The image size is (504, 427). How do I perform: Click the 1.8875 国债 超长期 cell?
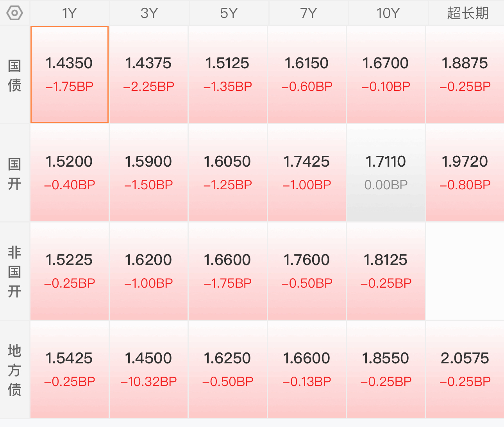pyautogui.click(x=465, y=74)
